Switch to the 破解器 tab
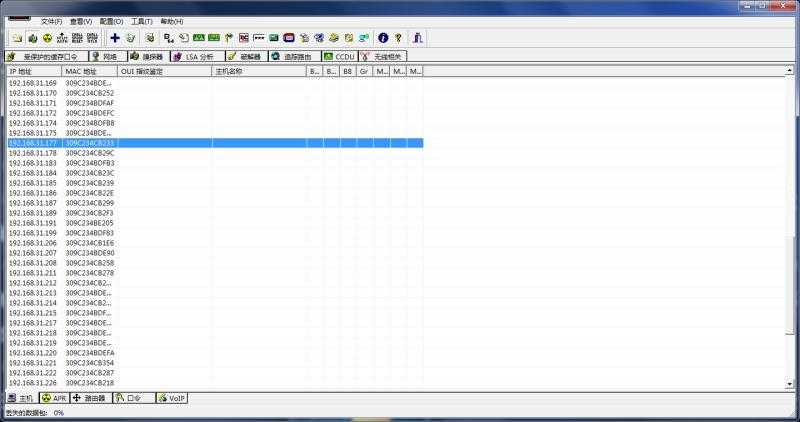800x422 pixels. pyautogui.click(x=247, y=57)
